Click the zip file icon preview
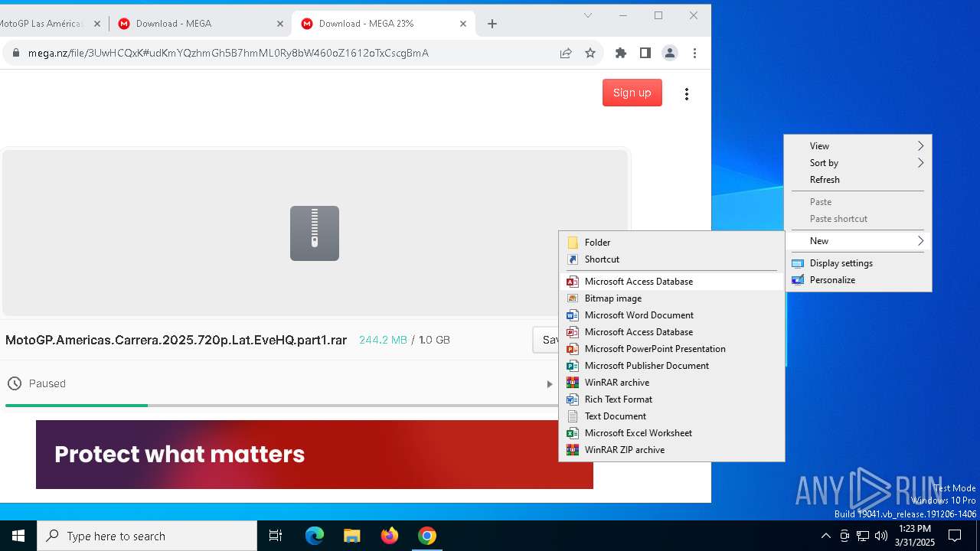 coord(315,233)
